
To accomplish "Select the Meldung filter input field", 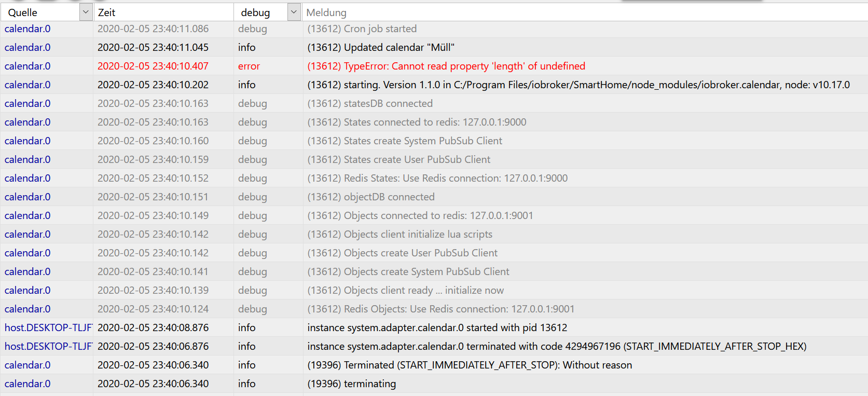I will (x=585, y=12).
